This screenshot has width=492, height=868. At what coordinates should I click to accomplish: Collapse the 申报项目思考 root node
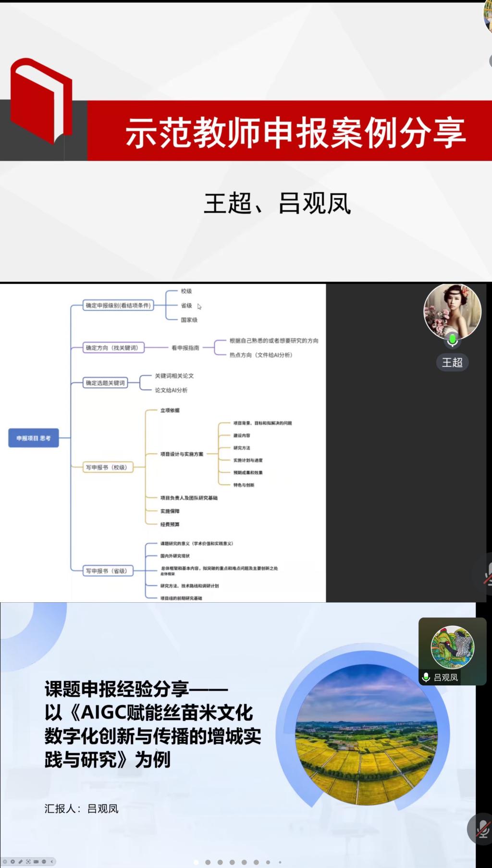34,438
